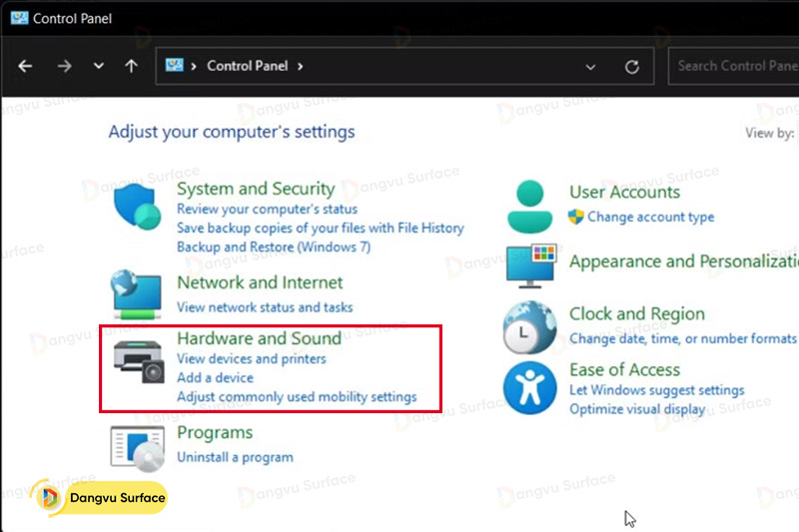View network status and tasks
Screen dimensions: 799x532
(x=265, y=307)
